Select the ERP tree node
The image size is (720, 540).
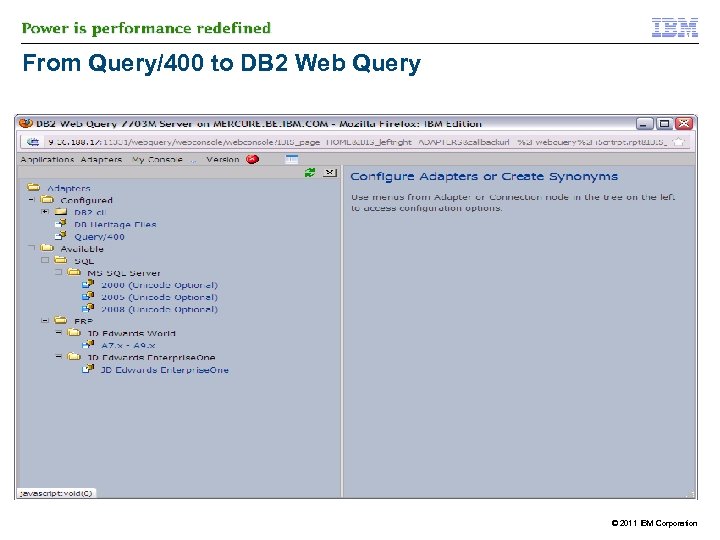click(84, 321)
